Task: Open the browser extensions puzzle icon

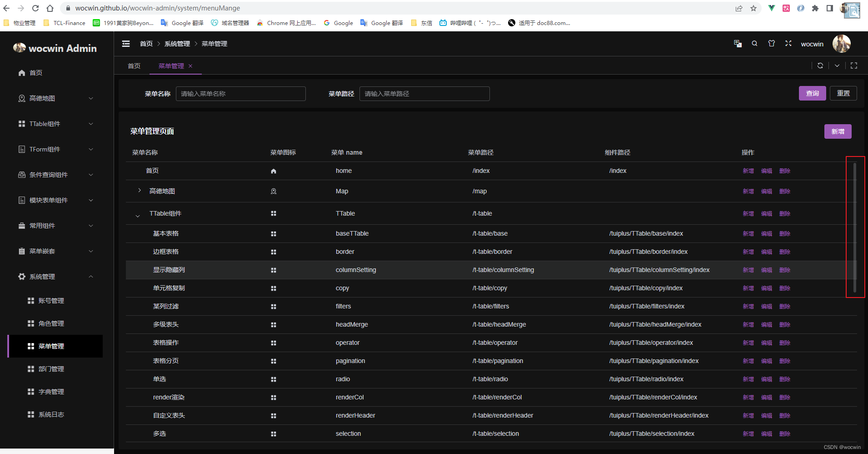Action: point(815,8)
